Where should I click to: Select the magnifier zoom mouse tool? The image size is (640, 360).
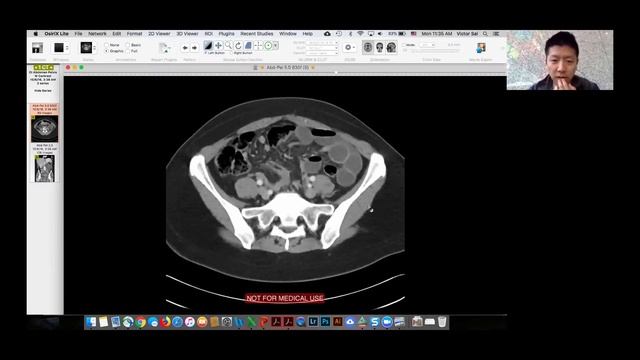(228, 45)
